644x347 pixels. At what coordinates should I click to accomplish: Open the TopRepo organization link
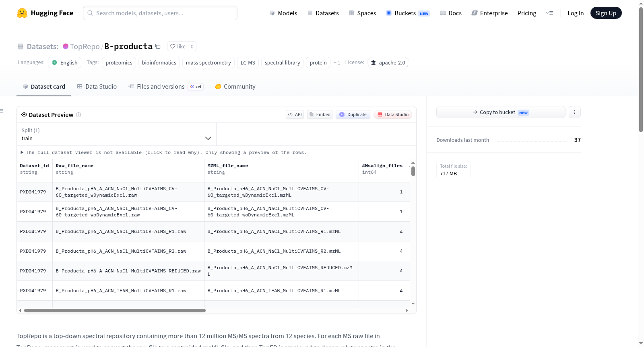coord(85,46)
